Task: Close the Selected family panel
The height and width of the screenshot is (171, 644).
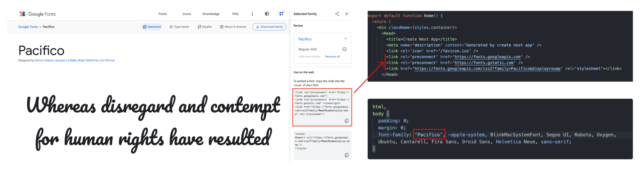Action: (347, 14)
